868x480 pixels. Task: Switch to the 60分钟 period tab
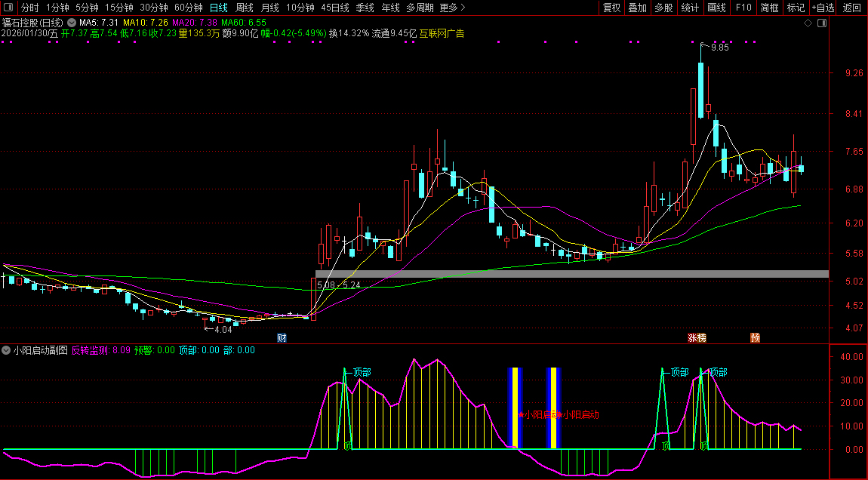[188, 8]
